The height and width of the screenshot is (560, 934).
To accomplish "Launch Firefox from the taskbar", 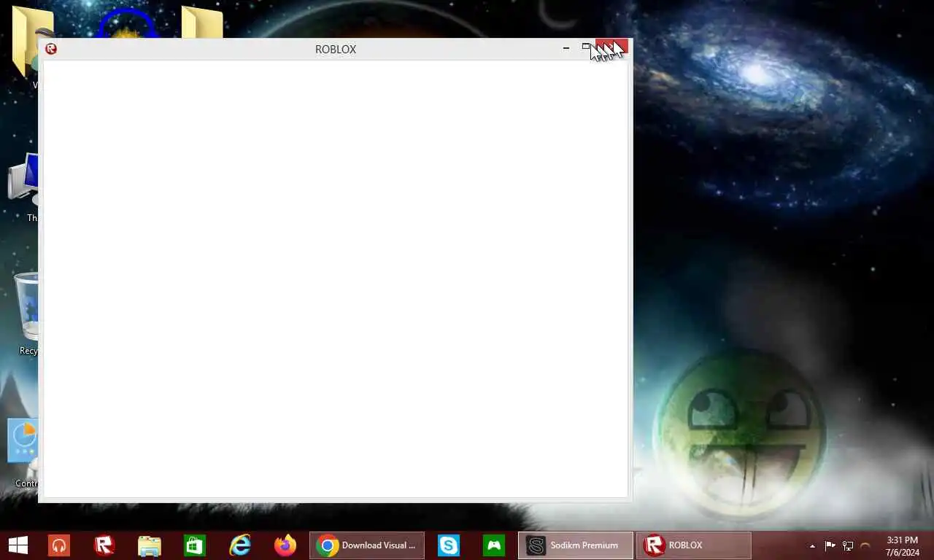I will tap(285, 545).
